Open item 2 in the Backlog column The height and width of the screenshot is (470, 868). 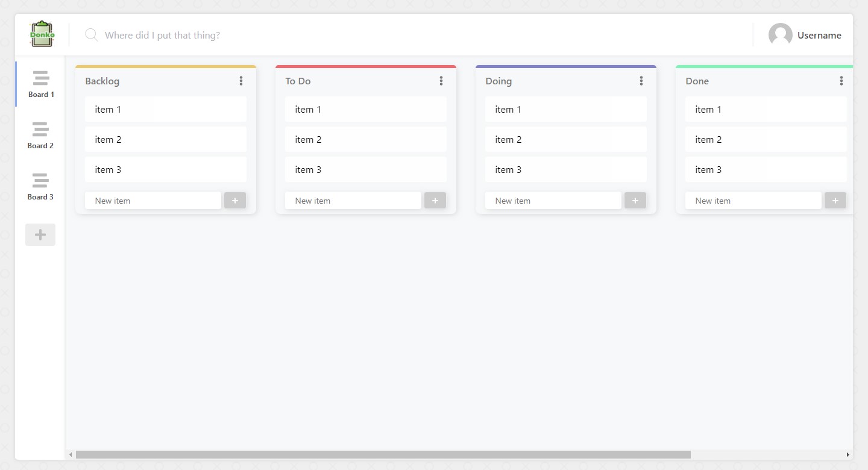pyautogui.click(x=166, y=139)
